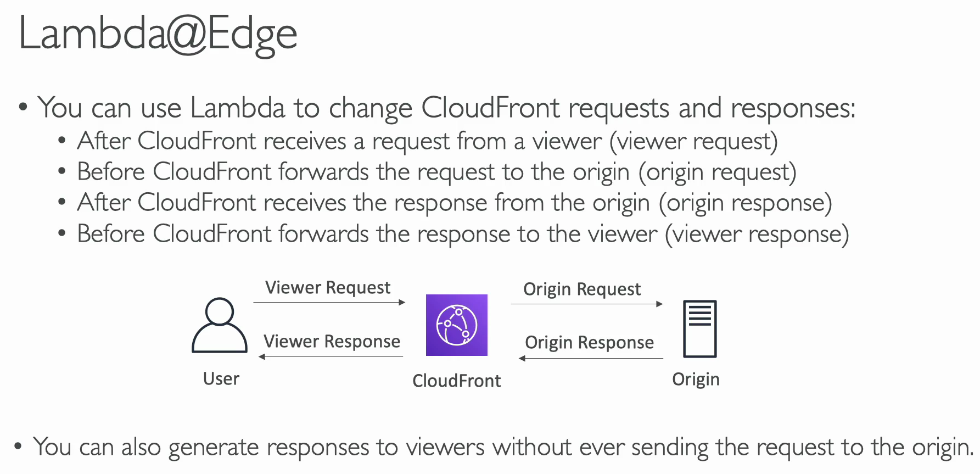Click the bullet ending with origin response

(455, 203)
